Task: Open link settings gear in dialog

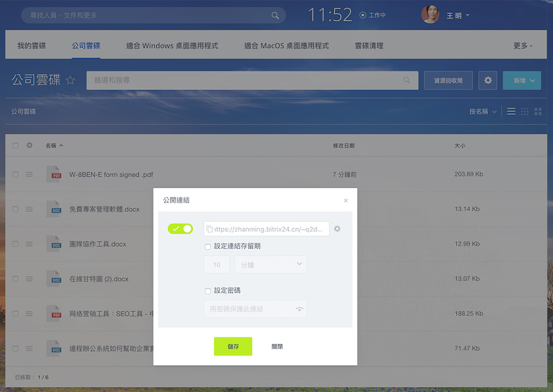Action: pos(337,229)
